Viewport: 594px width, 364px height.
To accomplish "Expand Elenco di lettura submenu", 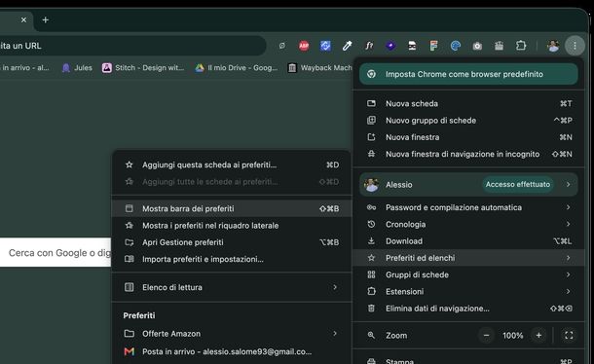I will point(232,287).
